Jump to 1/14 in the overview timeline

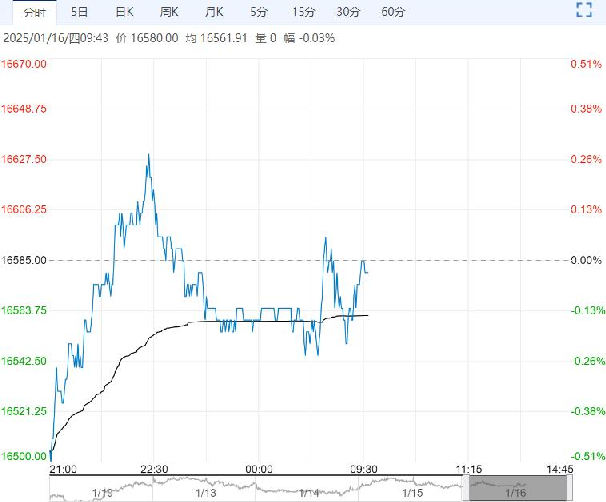point(309,493)
